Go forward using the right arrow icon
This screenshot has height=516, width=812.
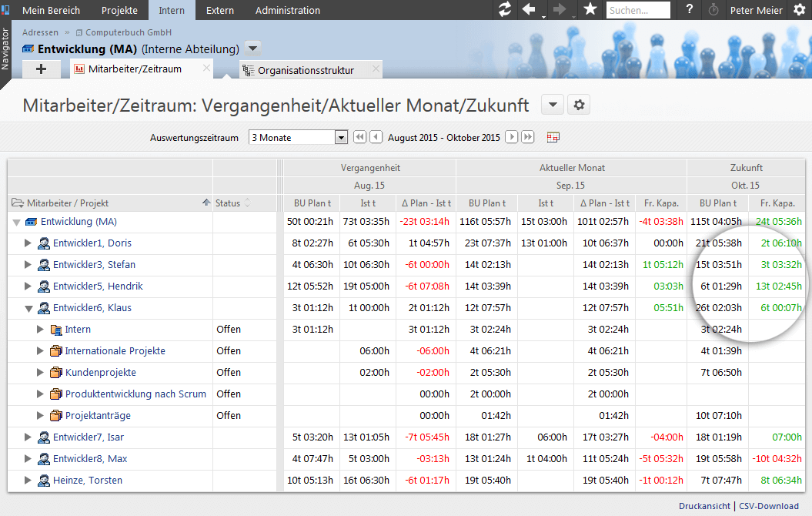[x=560, y=9]
